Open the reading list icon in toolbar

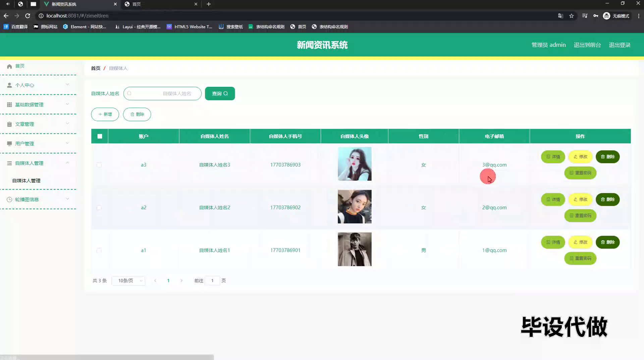pyautogui.click(x=585, y=16)
